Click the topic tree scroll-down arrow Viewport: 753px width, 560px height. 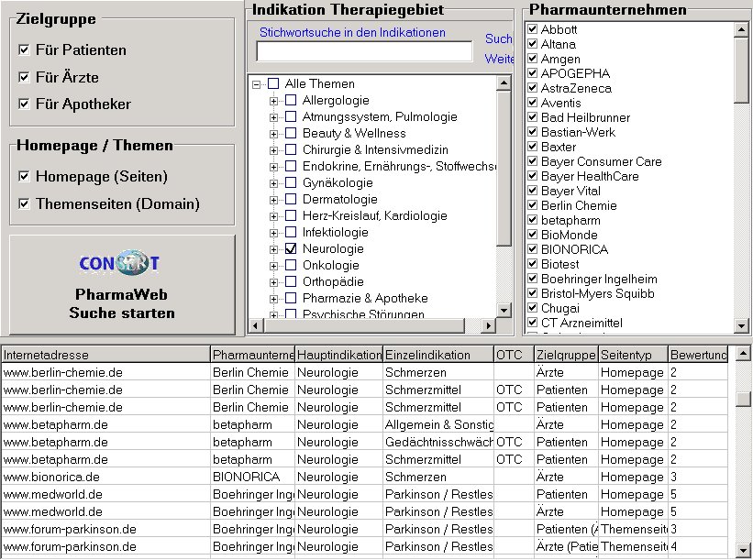tap(504, 310)
